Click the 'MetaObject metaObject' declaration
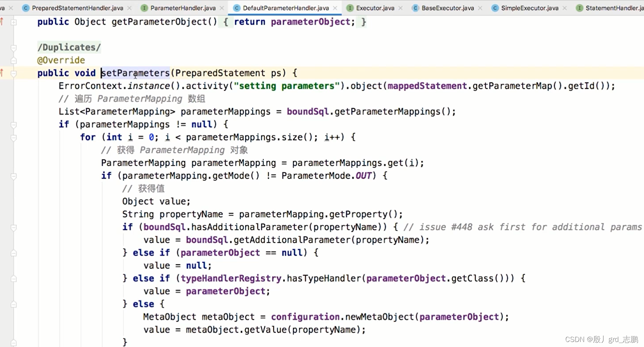The width and height of the screenshot is (644, 347). click(199, 317)
